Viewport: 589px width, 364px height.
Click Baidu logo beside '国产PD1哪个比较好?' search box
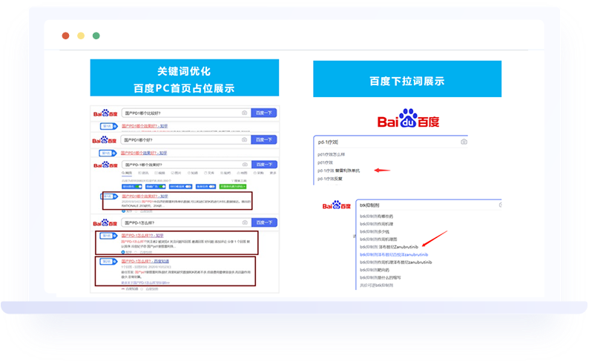point(105,113)
